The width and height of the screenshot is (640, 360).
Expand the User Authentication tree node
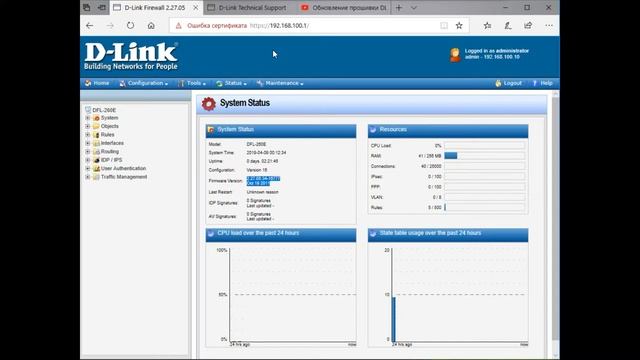[87, 168]
